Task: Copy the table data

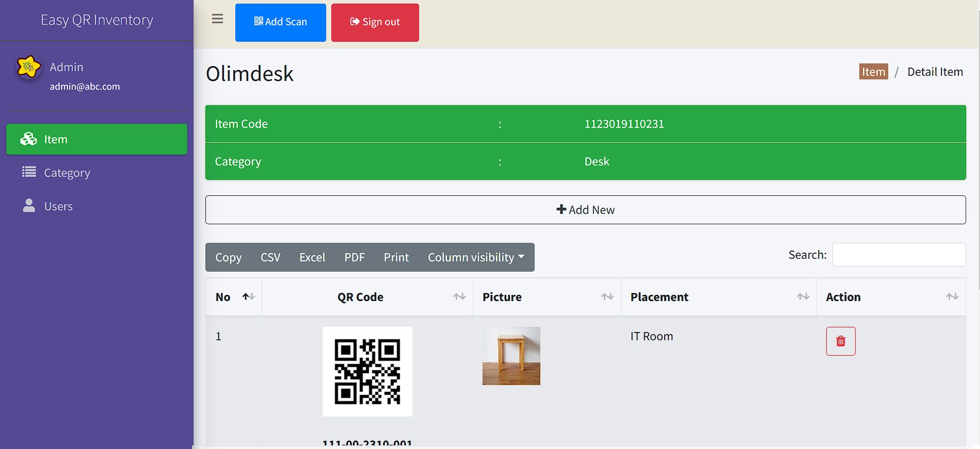Action: pos(228,257)
